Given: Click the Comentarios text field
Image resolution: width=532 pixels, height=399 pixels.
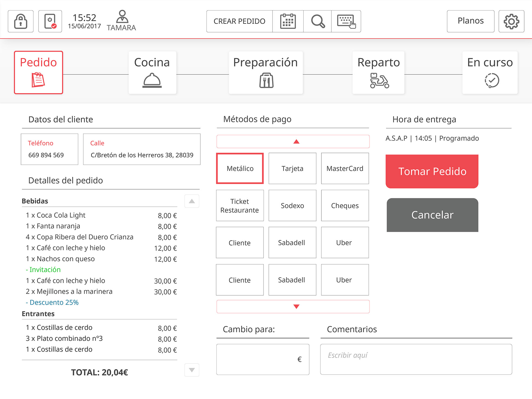Looking at the screenshot, I should pos(416,359).
